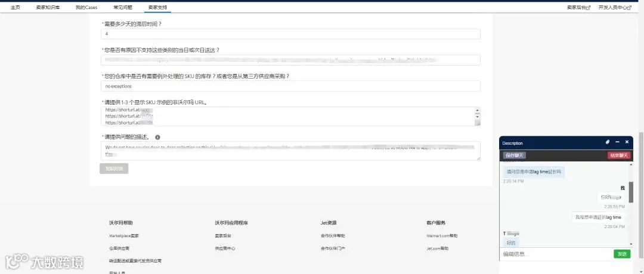Viewport: 644px width, 274px height.
Task: Close the Description chat window
Action: click(x=627, y=142)
